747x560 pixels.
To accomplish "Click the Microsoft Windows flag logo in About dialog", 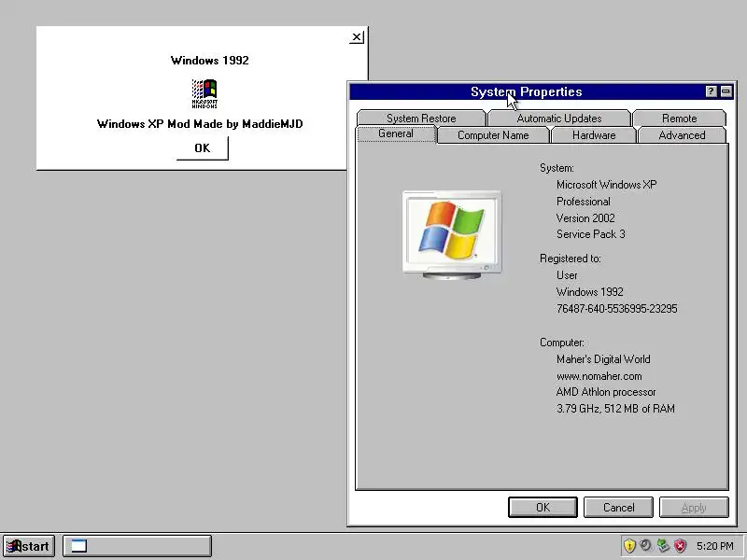I will pyautogui.click(x=204, y=94).
